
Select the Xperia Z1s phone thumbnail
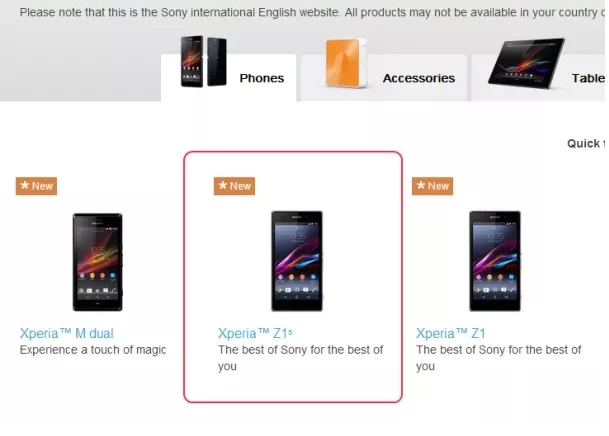click(x=297, y=261)
